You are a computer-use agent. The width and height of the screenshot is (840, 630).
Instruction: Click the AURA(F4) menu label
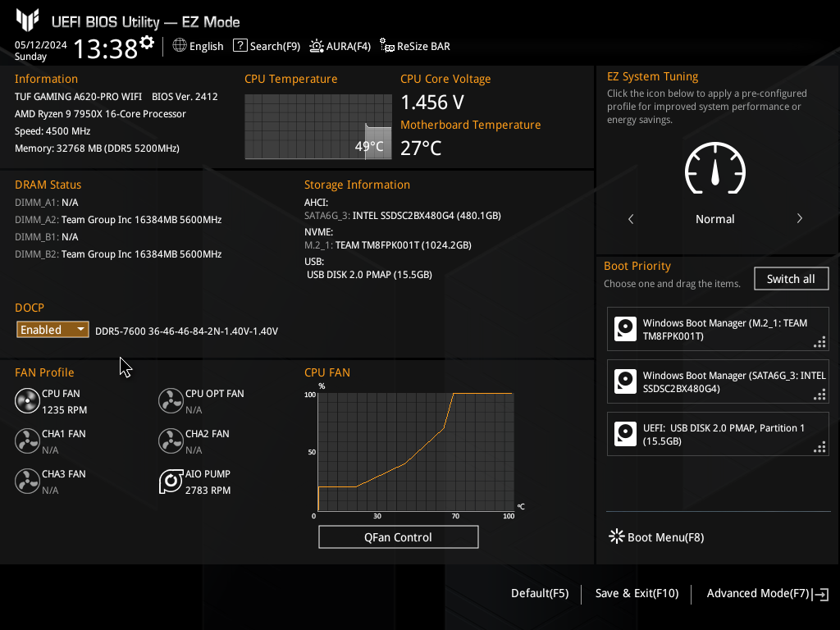[x=348, y=47]
